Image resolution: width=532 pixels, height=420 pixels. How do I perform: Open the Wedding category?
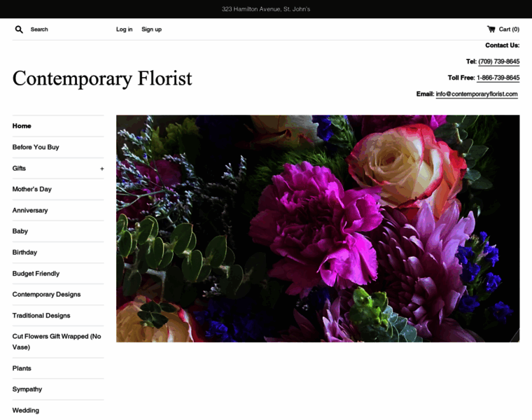pos(26,410)
